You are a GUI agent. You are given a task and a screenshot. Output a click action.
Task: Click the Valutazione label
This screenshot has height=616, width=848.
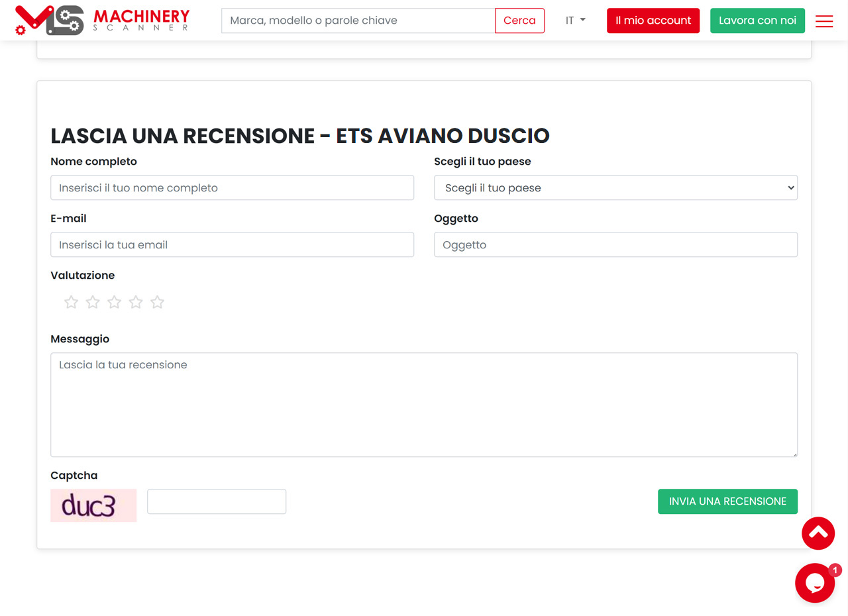tap(83, 276)
